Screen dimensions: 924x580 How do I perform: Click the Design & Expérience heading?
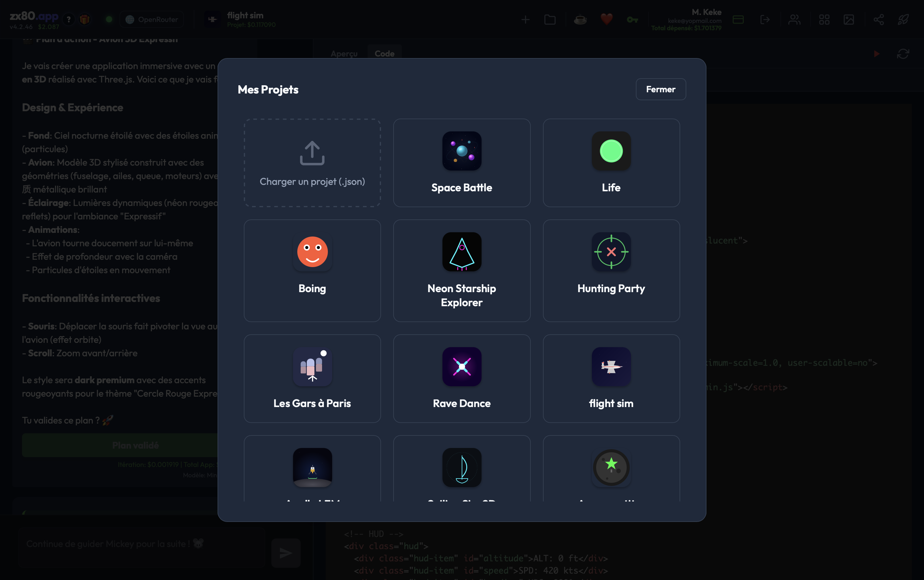[x=72, y=107]
